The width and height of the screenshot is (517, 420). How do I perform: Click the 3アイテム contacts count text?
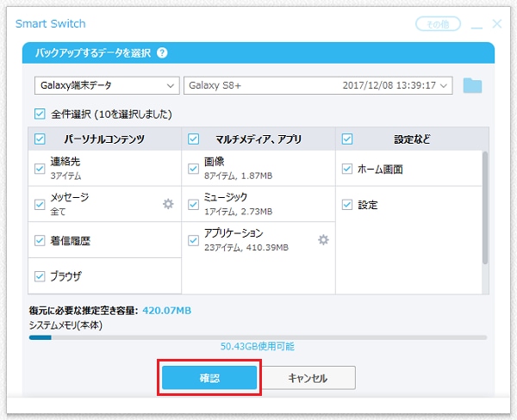pos(65,176)
